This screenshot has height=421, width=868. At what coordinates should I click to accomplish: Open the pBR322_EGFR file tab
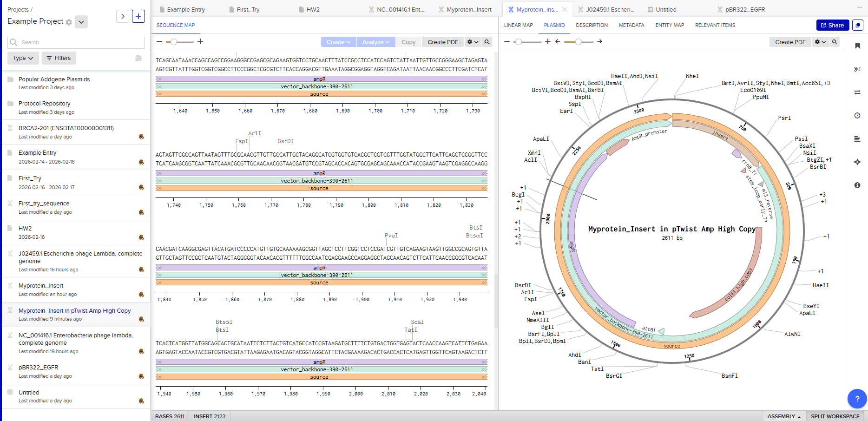744,9
